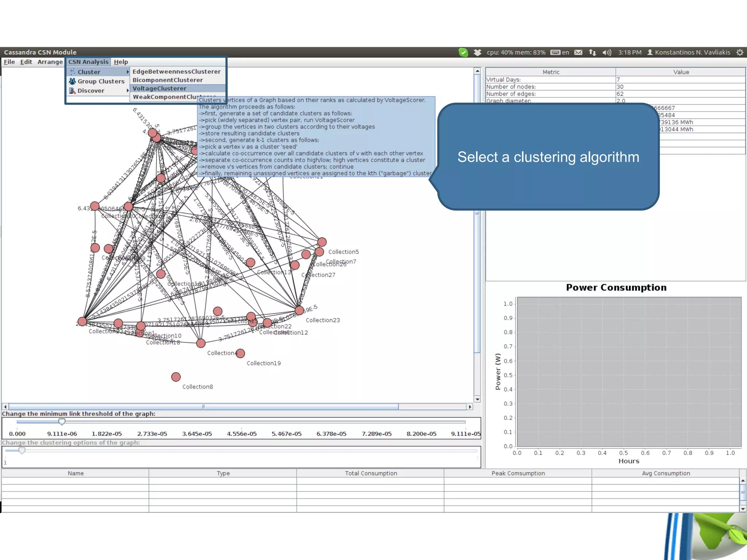Viewport: 747px width, 560px height.
Task: Open the network connection indicator
Action: click(x=592, y=52)
